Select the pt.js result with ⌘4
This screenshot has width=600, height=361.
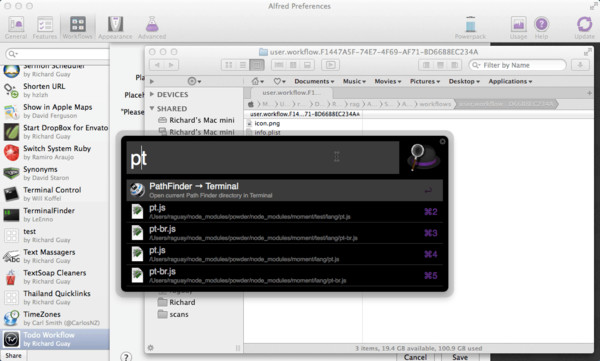pos(285,254)
